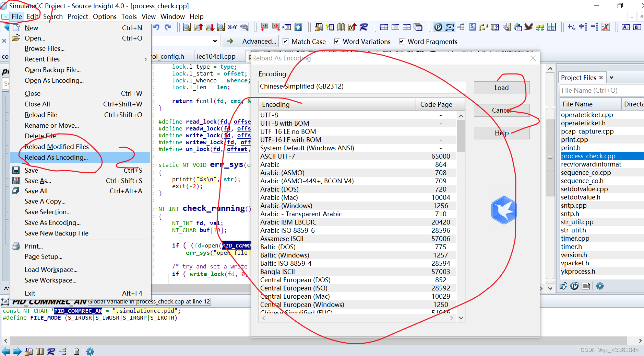This screenshot has width=644, height=356.
Task: Click the lock icon in the bottom toolbar
Action: tap(76, 351)
